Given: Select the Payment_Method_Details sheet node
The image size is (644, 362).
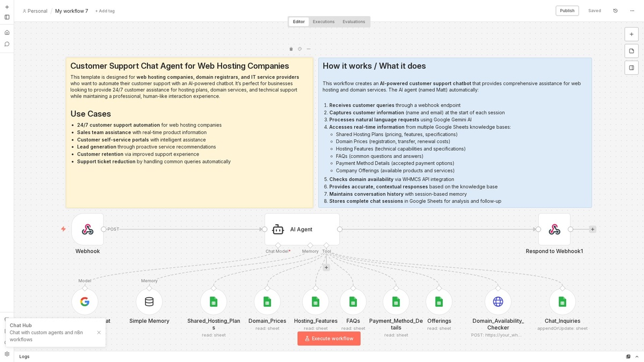Looking at the screenshot, I should click(396, 301).
